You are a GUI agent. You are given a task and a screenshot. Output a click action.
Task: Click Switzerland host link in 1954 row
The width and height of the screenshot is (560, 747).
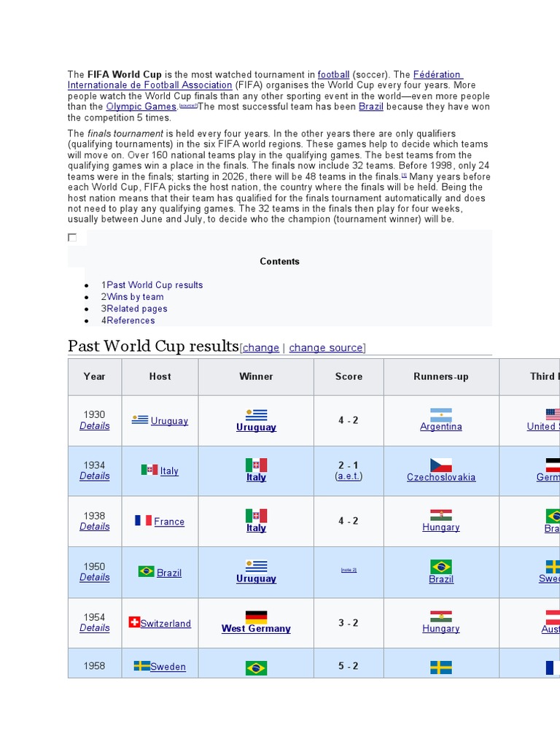166,623
